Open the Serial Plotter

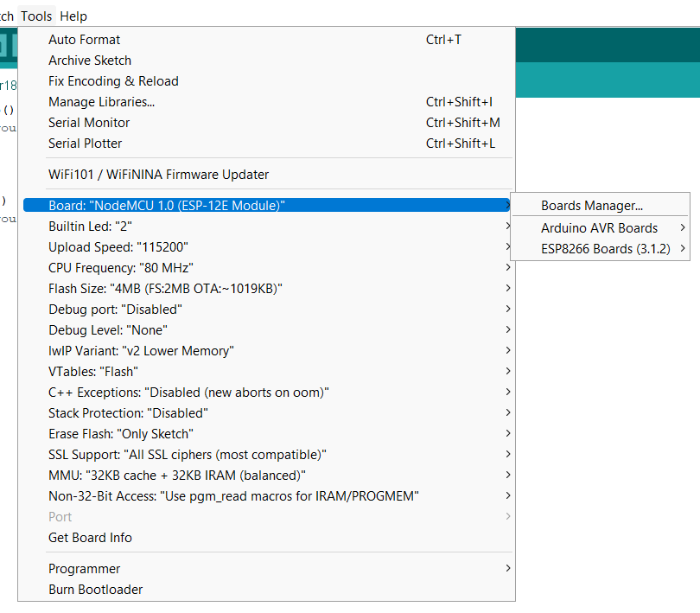(86, 144)
